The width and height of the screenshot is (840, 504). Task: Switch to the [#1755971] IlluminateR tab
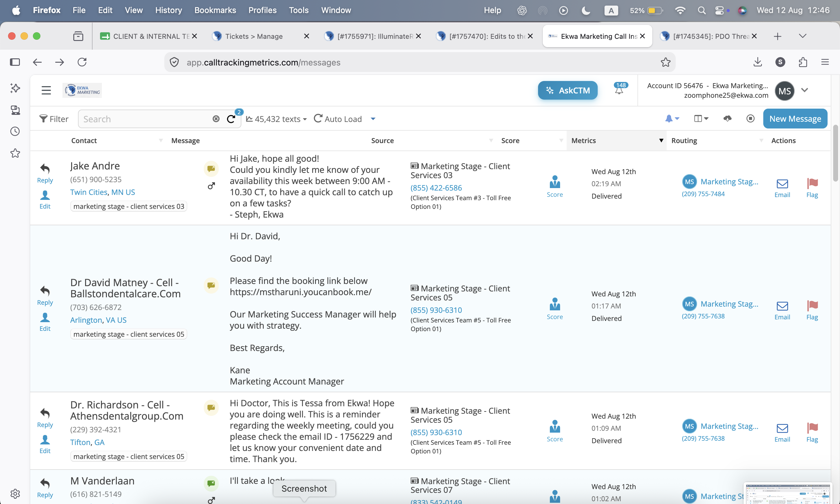pyautogui.click(x=372, y=36)
